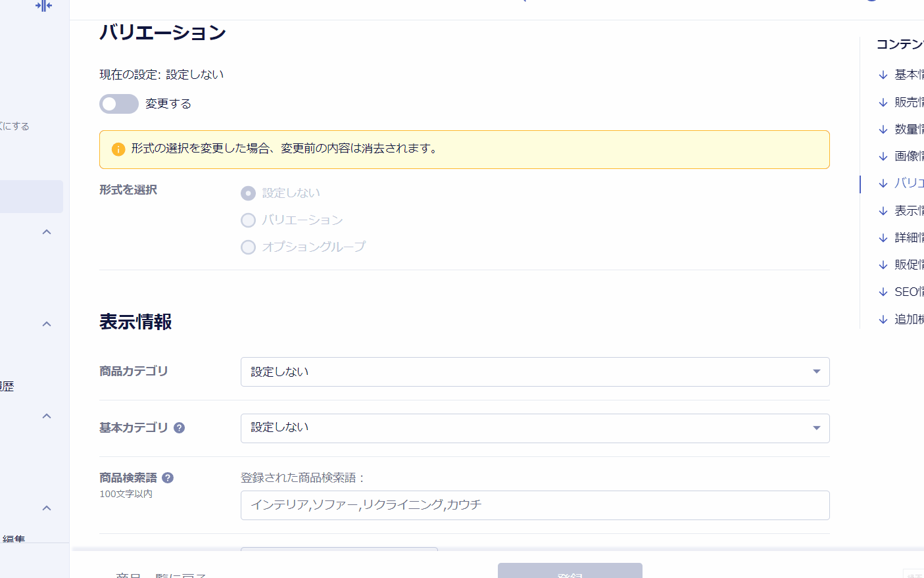Image resolution: width=924 pixels, height=578 pixels.
Task: Click the help icon beside 基本カテゴリ
Action: coord(179,428)
